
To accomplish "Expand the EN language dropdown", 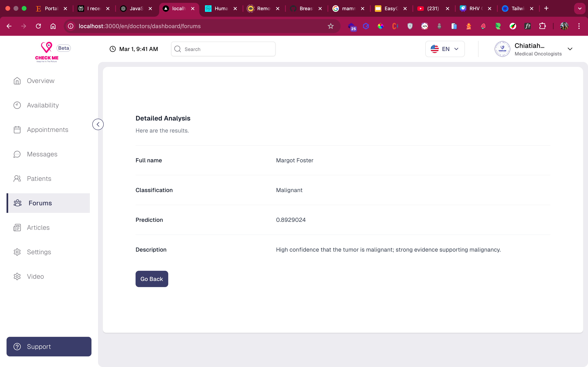I will pyautogui.click(x=445, y=49).
